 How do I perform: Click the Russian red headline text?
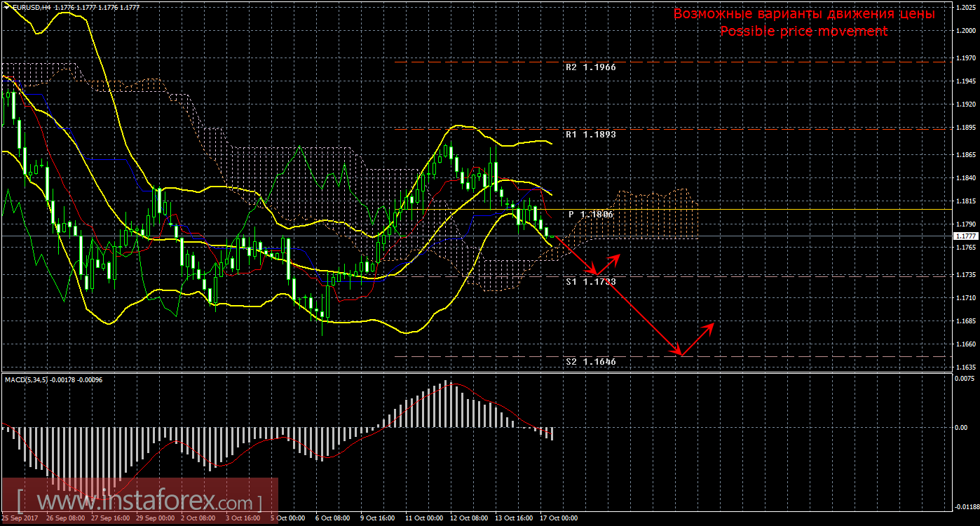point(804,14)
